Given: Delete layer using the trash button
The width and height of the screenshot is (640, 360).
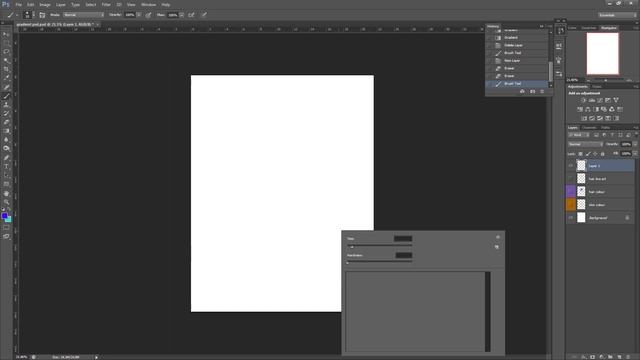Looking at the screenshot, I should click(x=628, y=357).
